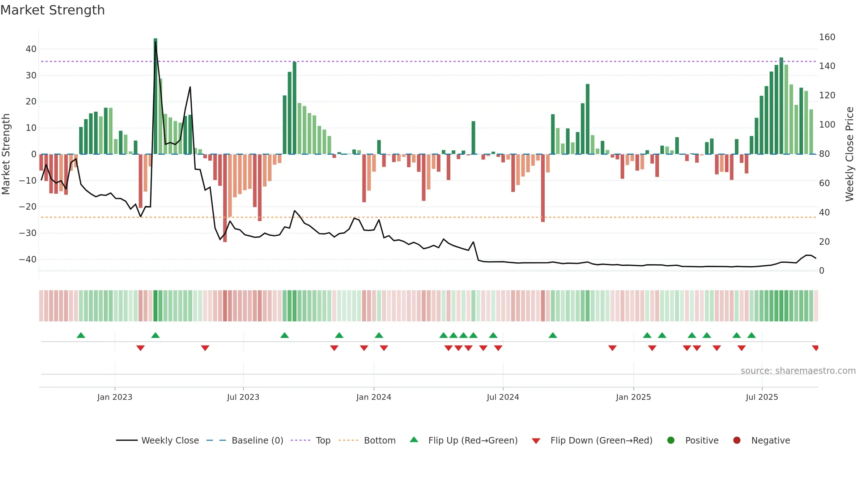This screenshot has height=488, width=868.
Task: Click the source: sharemaestro.com text
Action: [x=798, y=371]
